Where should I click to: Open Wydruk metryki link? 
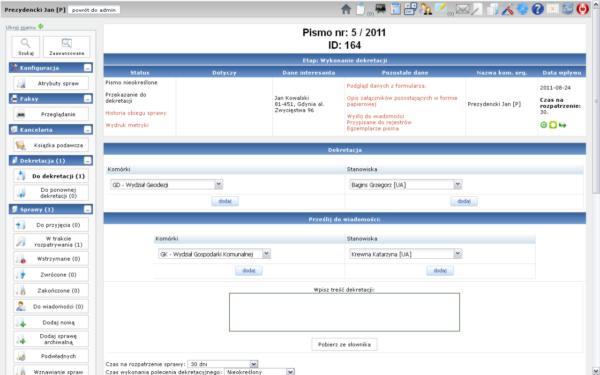click(127, 125)
